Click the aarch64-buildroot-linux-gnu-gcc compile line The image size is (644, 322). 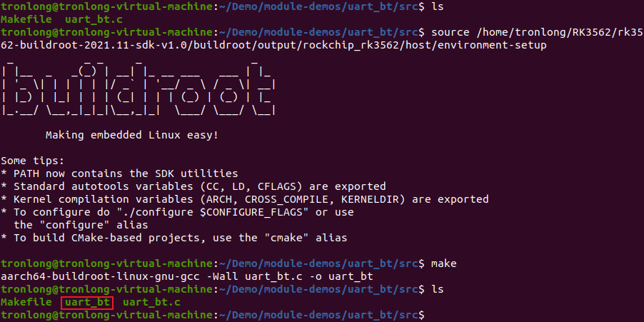pyautogui.click(x=187, y=276)
